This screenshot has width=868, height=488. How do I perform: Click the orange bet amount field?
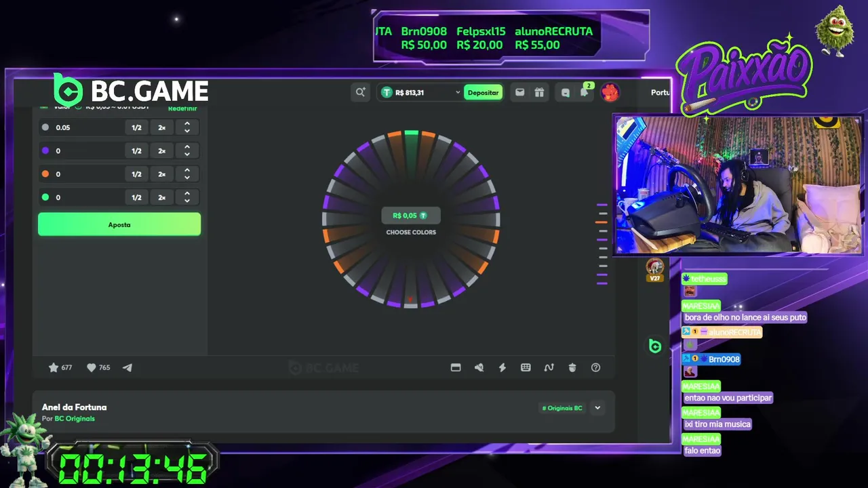(88, 174)
